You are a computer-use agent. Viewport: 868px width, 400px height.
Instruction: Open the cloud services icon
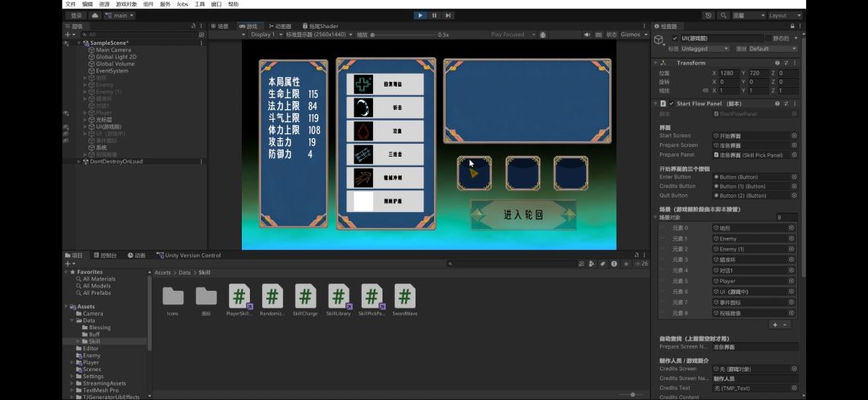point(95,15)
